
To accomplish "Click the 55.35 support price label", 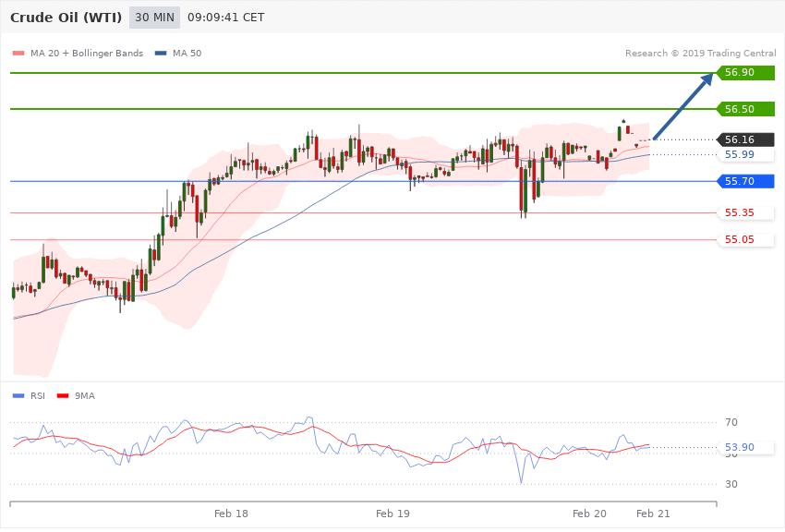I will 745,212.
